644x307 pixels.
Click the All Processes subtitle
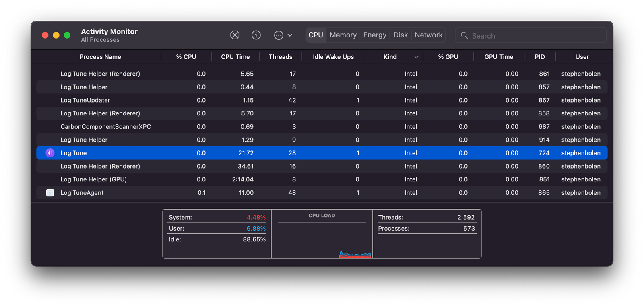point(100,40)
